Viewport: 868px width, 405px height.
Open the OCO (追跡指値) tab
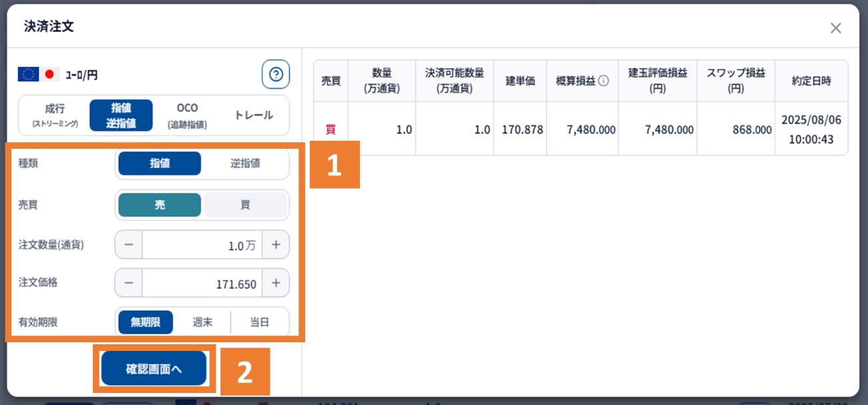pos(187,115)
